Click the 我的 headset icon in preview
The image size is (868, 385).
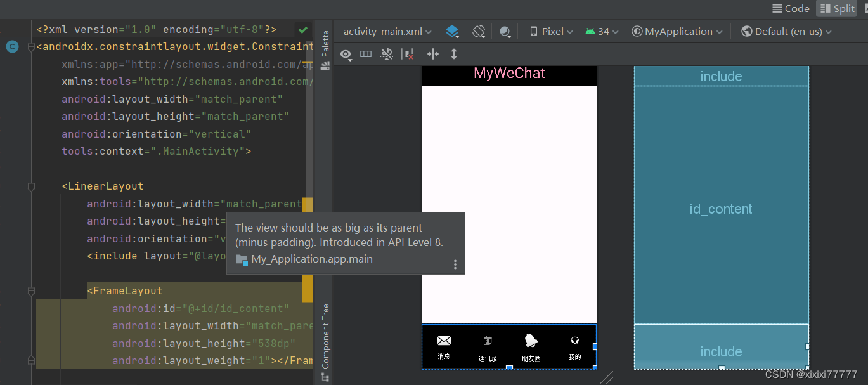tap(574, 341)
